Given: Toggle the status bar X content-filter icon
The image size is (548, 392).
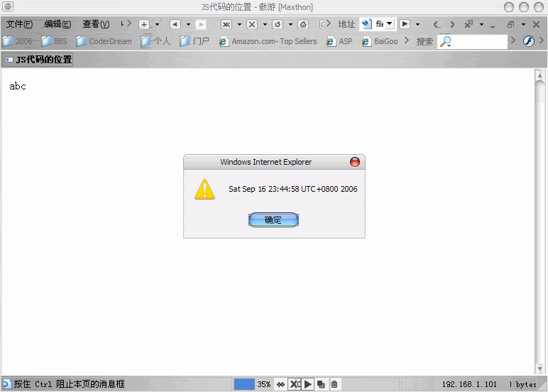Looking at the screenshot, I should tap(295, 384).
